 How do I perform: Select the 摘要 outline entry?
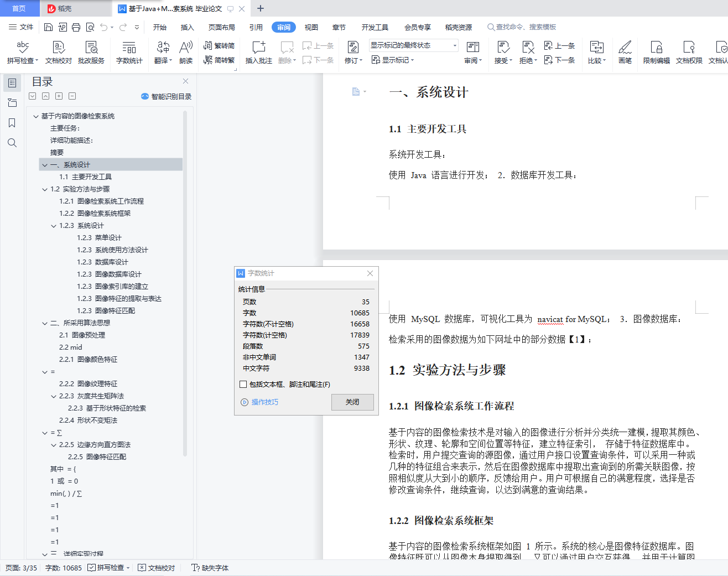57,153
